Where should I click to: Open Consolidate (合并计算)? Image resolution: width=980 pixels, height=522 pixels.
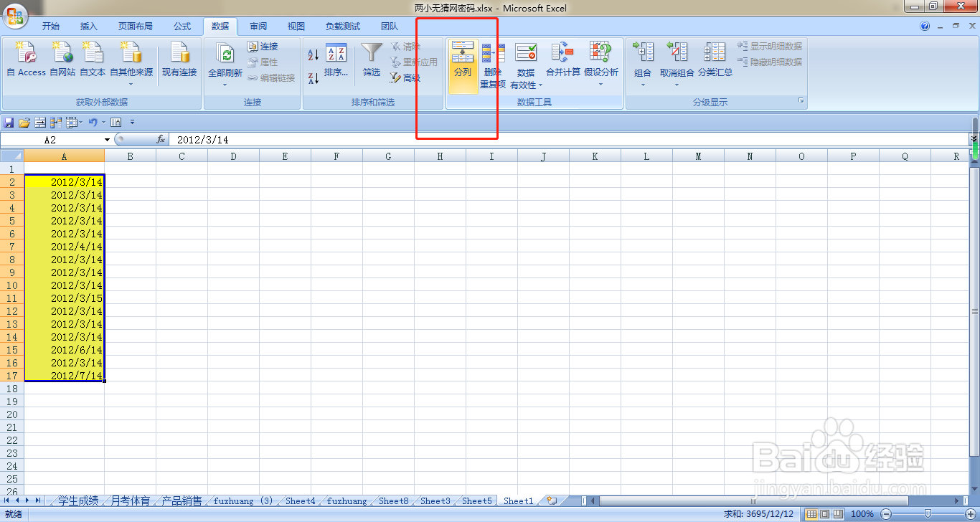(563, 61)
